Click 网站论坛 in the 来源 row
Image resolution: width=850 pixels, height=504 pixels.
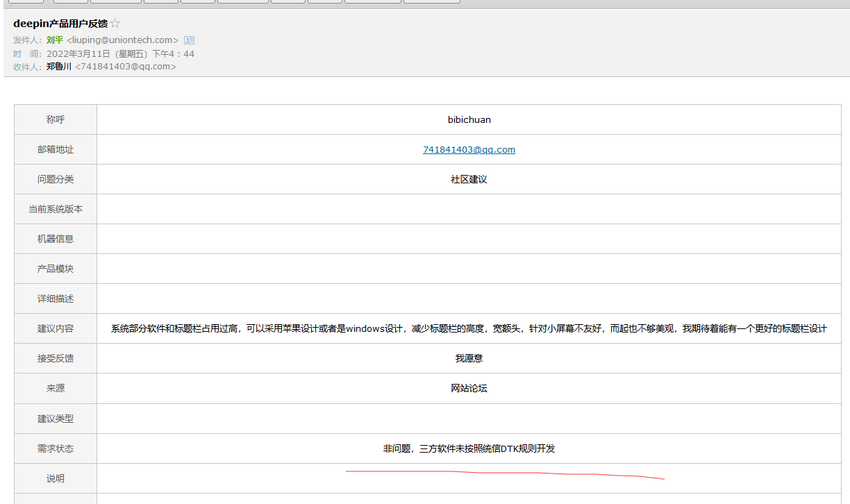[468, 388]
